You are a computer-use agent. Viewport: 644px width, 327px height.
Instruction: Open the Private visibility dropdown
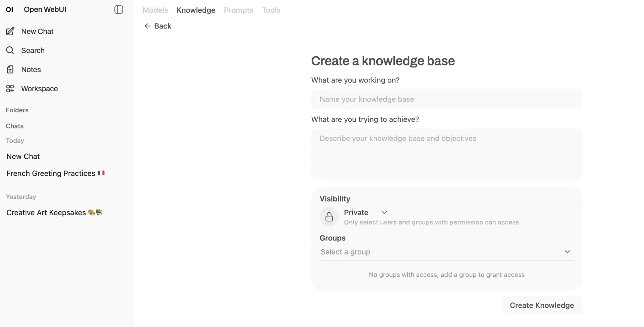coord(384,213)
